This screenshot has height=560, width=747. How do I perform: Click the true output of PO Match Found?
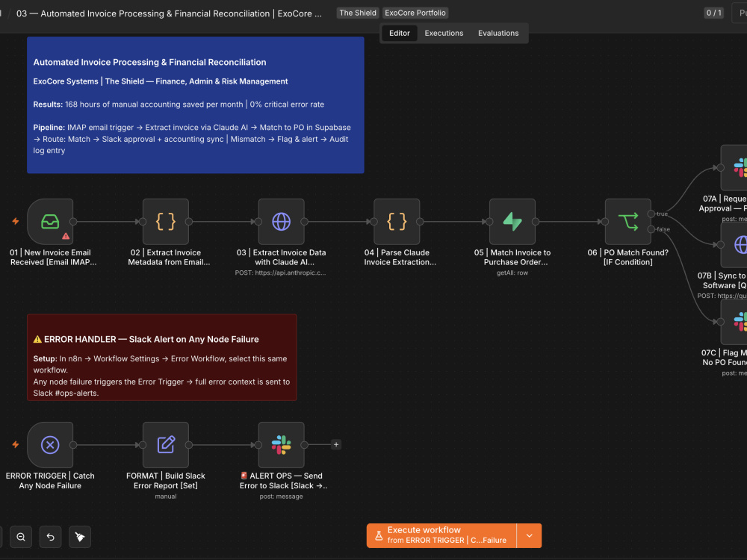pyautogui.click(x=651, y=214)
